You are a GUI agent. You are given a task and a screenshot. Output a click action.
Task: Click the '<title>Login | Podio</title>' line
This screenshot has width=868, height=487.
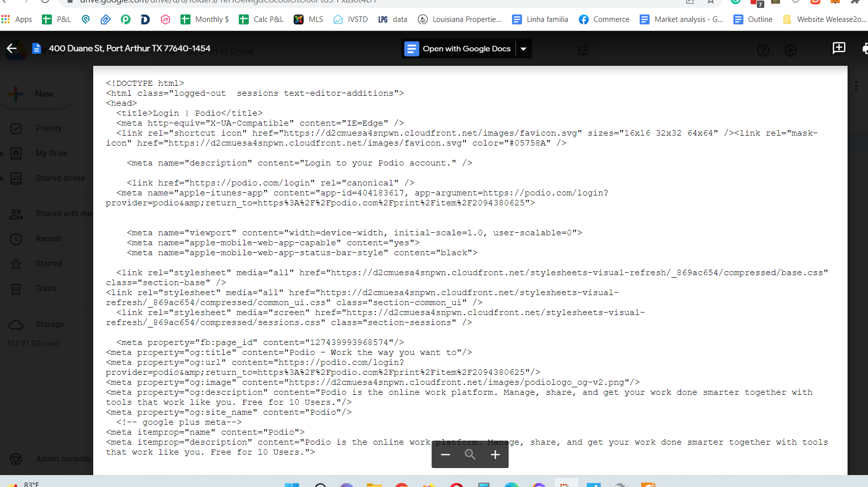coord(189,113)
